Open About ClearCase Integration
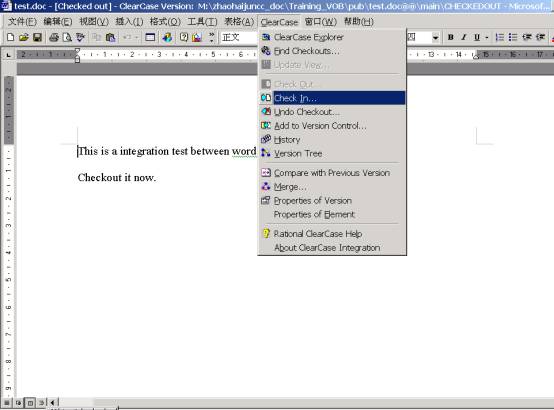 [332, 248]
